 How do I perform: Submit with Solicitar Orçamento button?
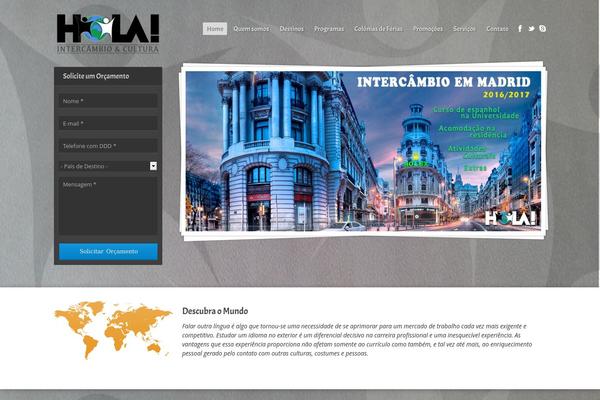click(108, 251)
